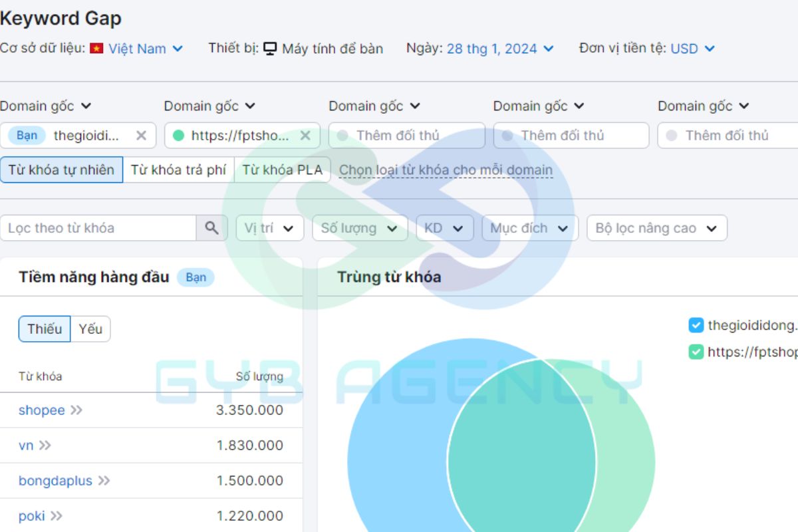
Task: Click the fourth domain Thêm đối thủ field
Action: pos(571,136)
